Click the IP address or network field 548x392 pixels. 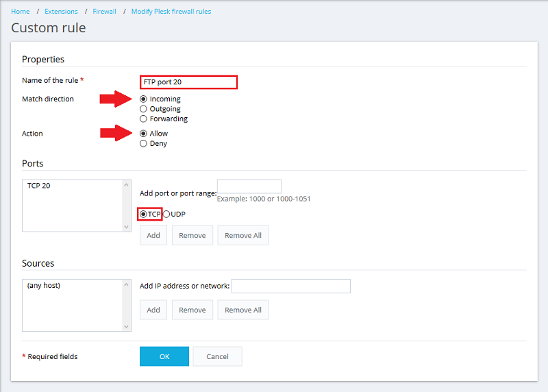click(x=290, y=286)
